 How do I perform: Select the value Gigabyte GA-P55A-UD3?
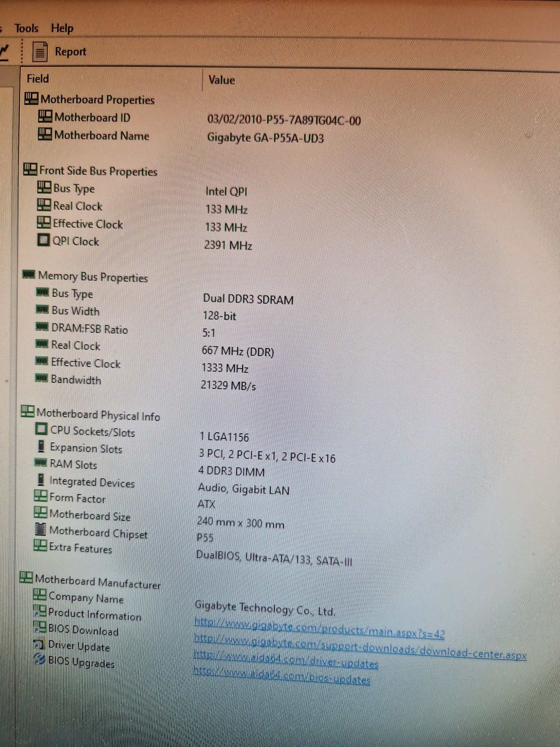click(x=265, y=138)
